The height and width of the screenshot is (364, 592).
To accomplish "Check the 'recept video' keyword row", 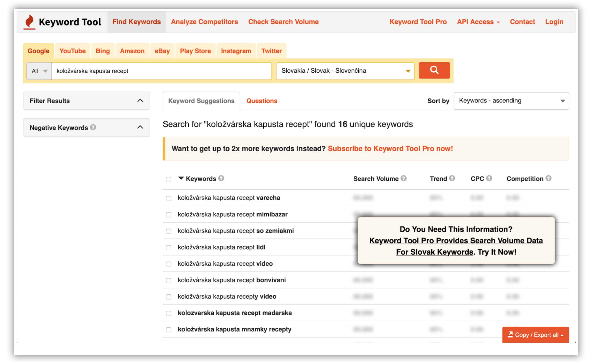I will pos(169,264).
